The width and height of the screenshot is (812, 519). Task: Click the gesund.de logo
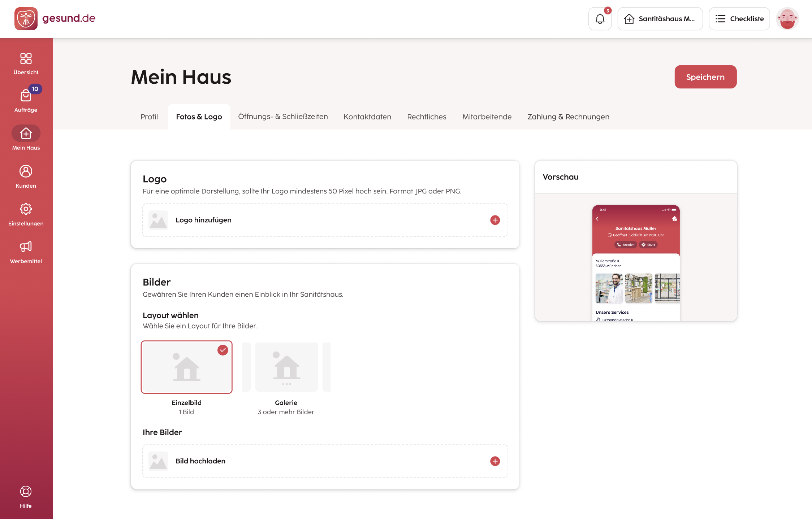tap(55, 19)
